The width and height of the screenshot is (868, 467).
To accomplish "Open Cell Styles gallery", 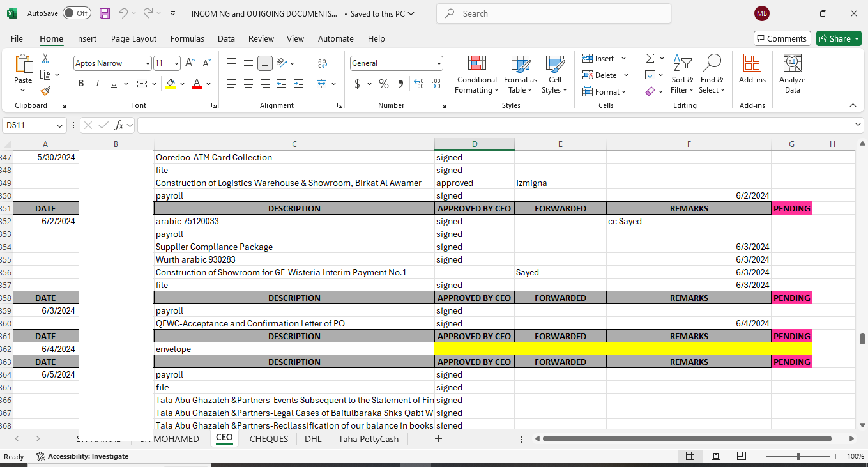I will click(x=554, y=75).
